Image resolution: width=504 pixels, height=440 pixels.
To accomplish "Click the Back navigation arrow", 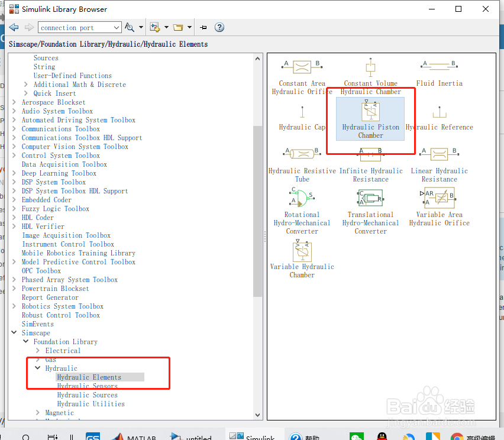I will tap(14, 27).
